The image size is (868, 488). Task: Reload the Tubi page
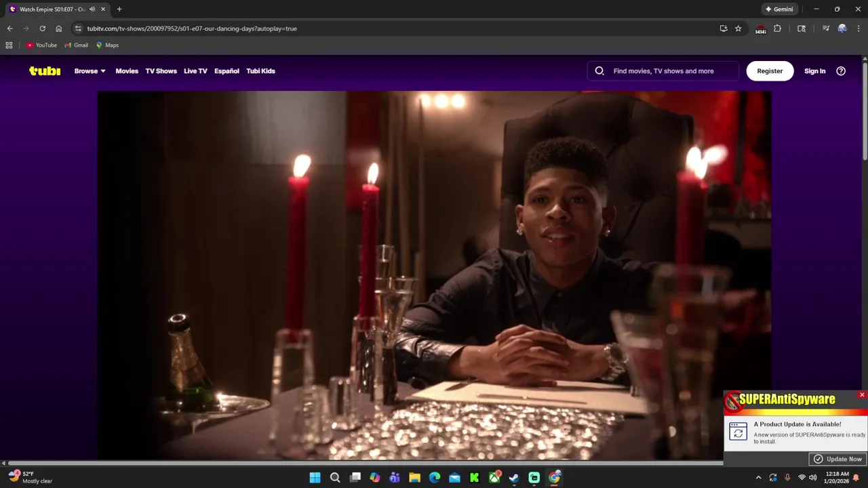(42, 28)
